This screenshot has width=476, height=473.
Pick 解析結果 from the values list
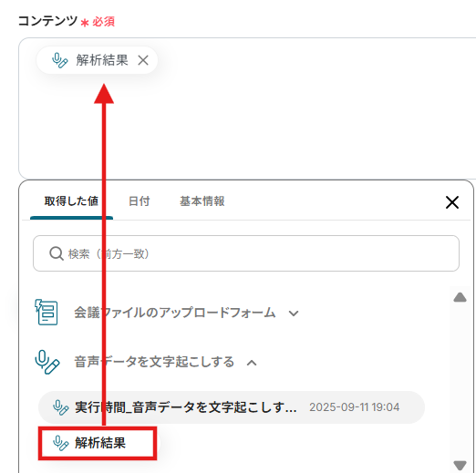[98, 443]
